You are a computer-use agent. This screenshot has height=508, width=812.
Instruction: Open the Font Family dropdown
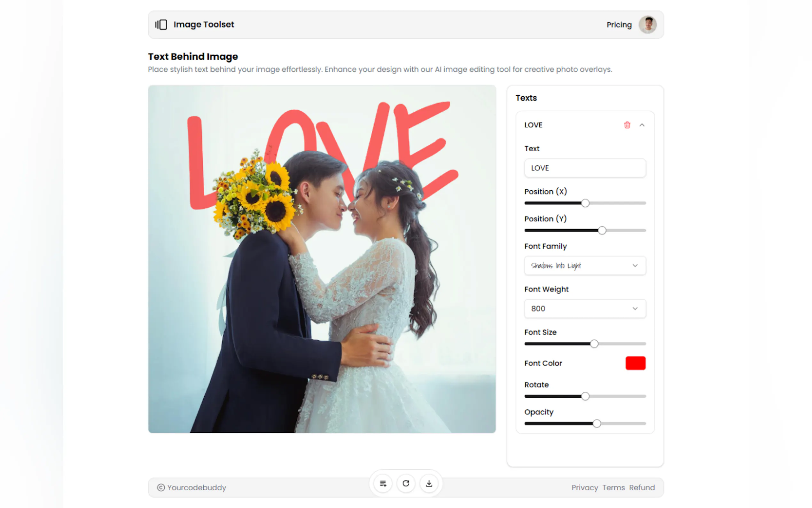[585, 266]
